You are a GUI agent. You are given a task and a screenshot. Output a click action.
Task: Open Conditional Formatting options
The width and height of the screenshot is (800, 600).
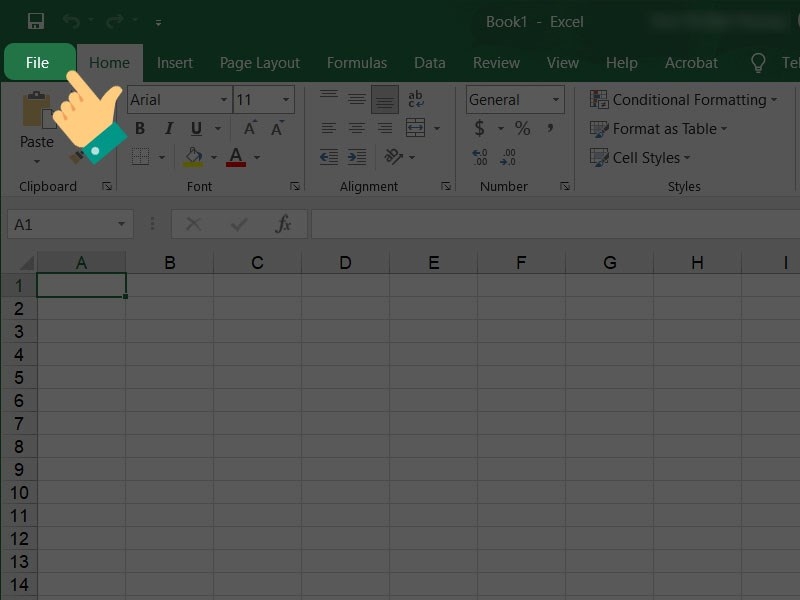click(686, 99)
